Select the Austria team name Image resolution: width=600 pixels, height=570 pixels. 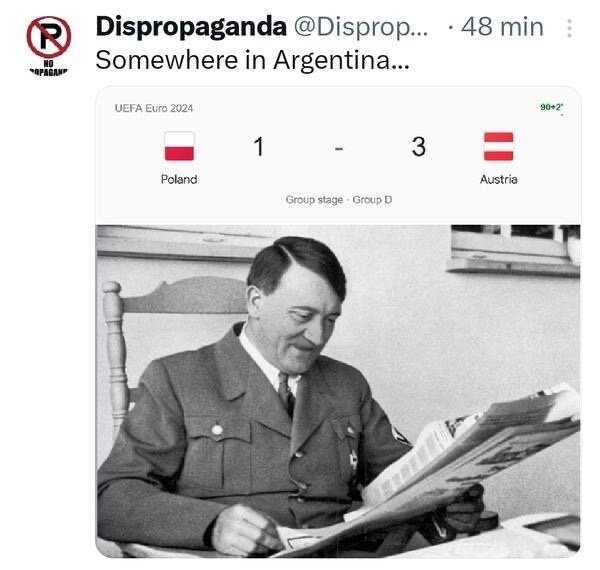(499, 179)
